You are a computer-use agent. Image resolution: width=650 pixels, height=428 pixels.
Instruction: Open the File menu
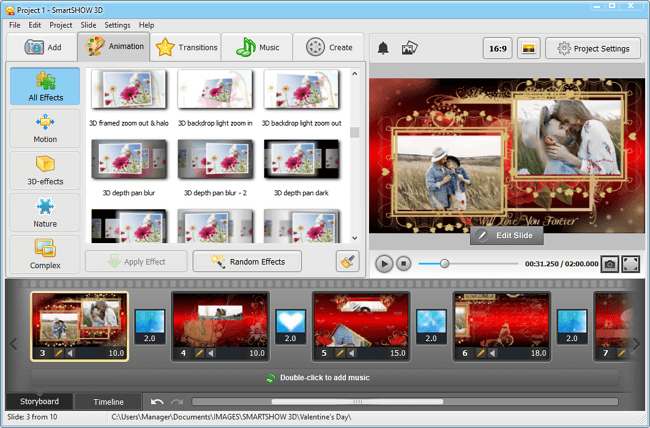coord(15,25)
